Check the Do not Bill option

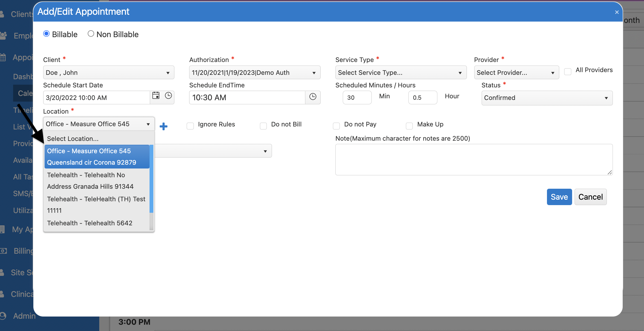[263, 126]
